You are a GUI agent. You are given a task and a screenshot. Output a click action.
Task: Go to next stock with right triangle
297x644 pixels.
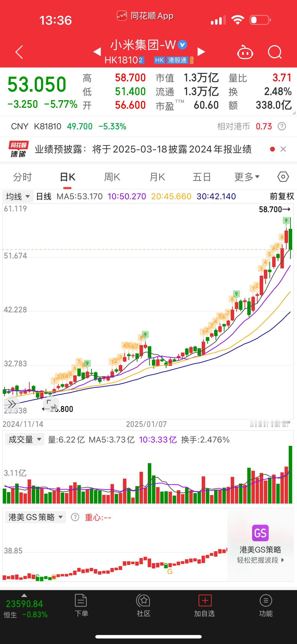click(201, 52)
